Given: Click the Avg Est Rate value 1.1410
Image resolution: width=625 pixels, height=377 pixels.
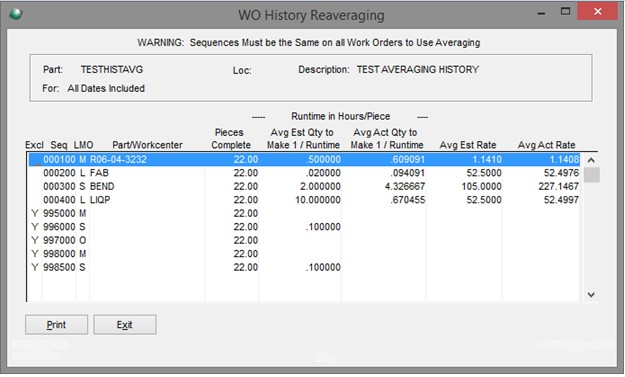Looking at the screenshot, I should 487,159.
